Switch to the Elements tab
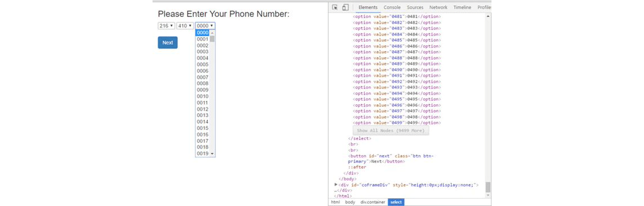 pos(368,7)
